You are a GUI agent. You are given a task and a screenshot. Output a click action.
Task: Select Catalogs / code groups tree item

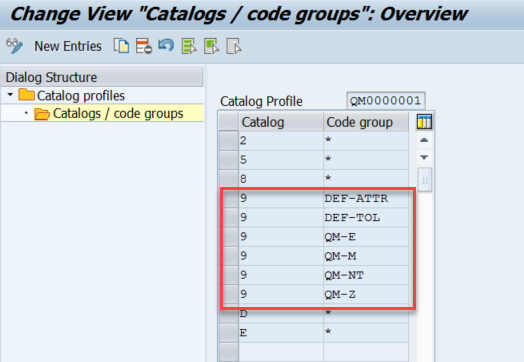(109, 113)
